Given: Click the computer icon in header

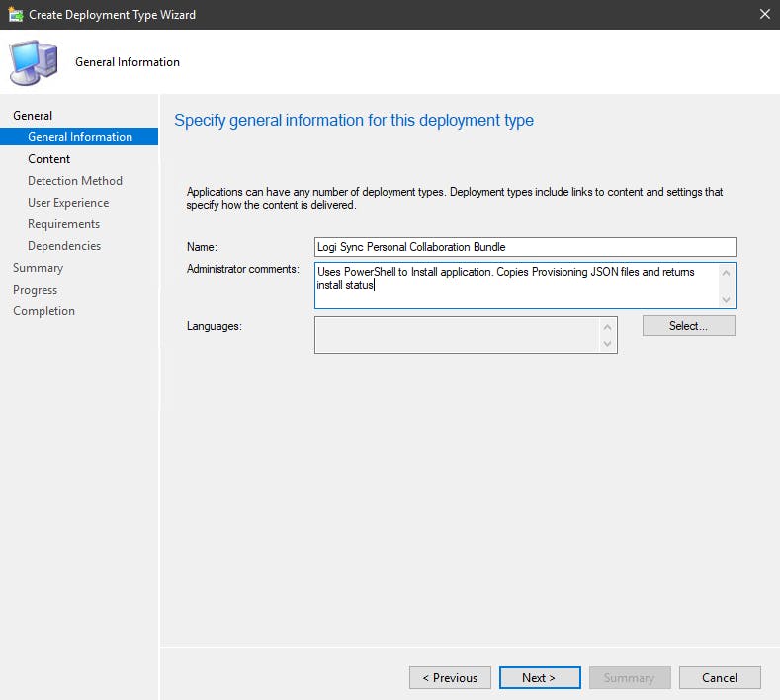Looking at the screenshot, I should [34, 62].
